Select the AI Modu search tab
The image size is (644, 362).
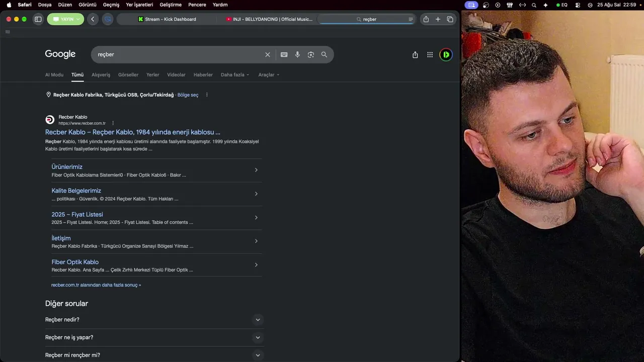pos(54,75)
